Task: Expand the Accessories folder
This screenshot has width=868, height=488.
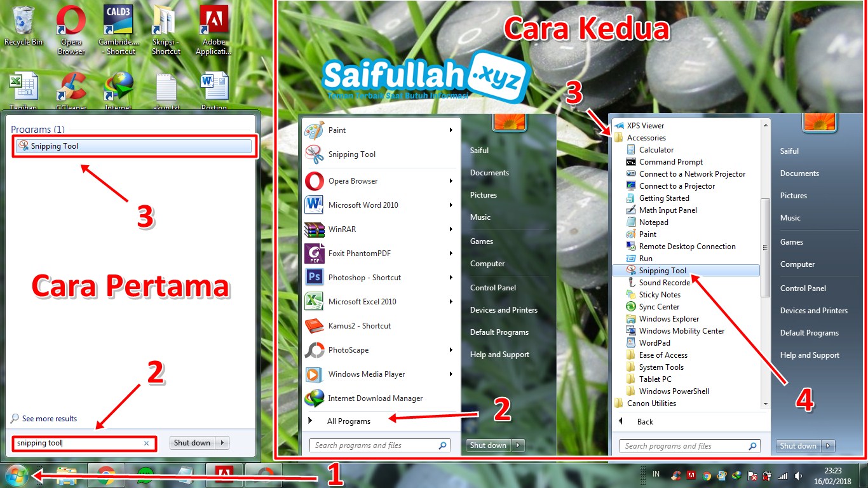Action: coord(647,137)
